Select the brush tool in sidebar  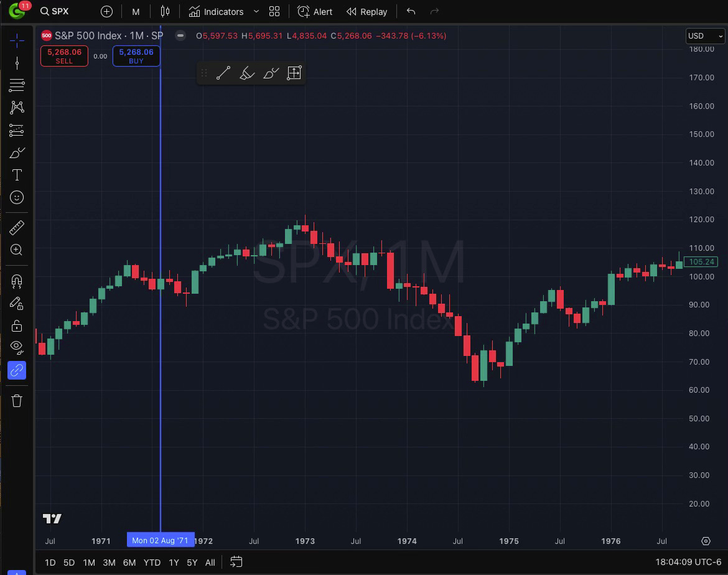pyautogui.click(x=17, y=152)
